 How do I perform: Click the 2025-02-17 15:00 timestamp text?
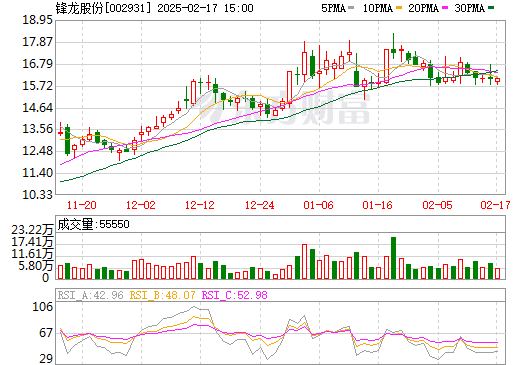pyautogui.click(x=205, y=8)
